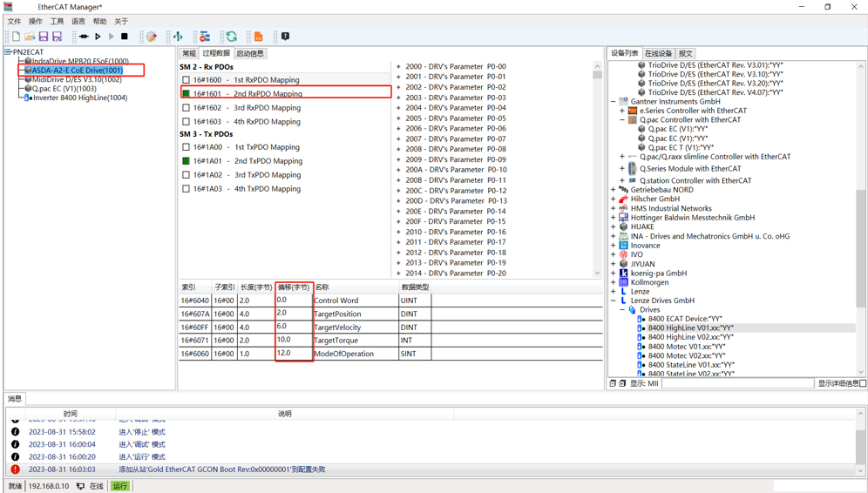Open the gear-and-pencil configuration icon
Viewport: 868px width, 493px height.
pos(151,37)
